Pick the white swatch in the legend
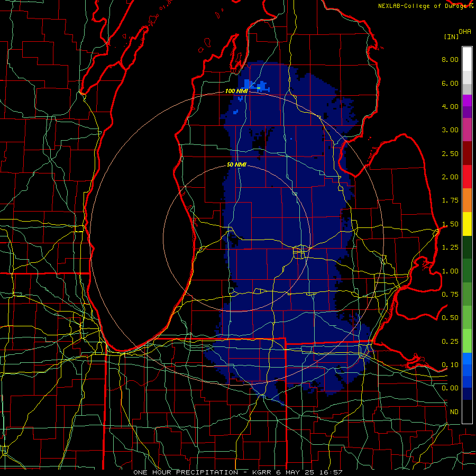Screen dimensions: 476x476 (467, 59)
